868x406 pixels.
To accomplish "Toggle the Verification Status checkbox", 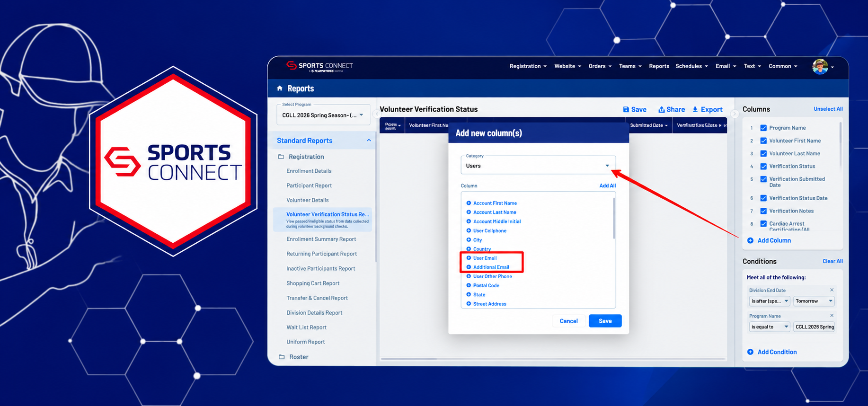I will coord(763,166).
